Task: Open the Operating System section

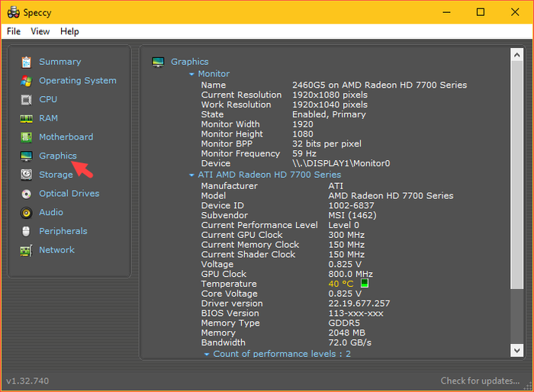Action: [78, 80]
